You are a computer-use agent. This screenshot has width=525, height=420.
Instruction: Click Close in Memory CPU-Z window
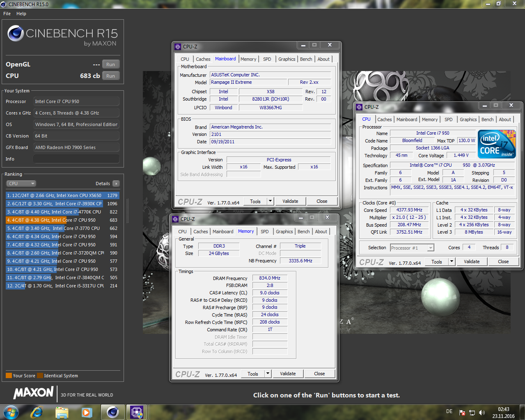click(x=319, y=374)
